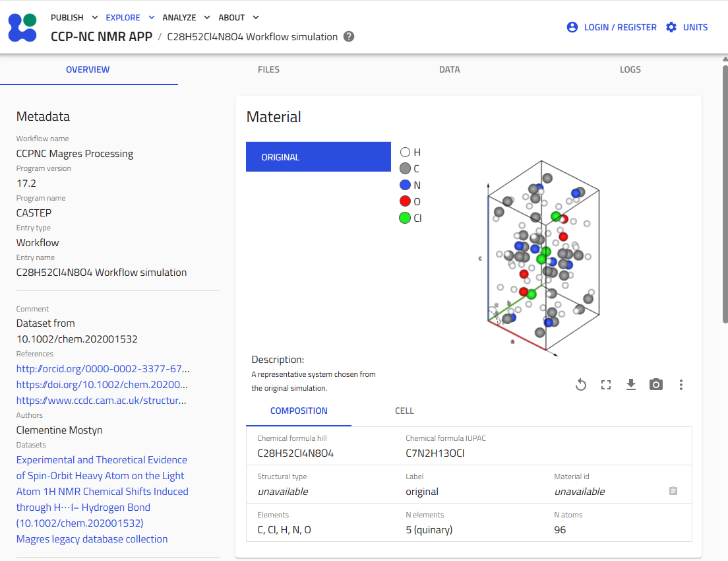Open the ABOUT menu
Image resolution: width=728 pixels, height=561 pixels.
(231, 18)
